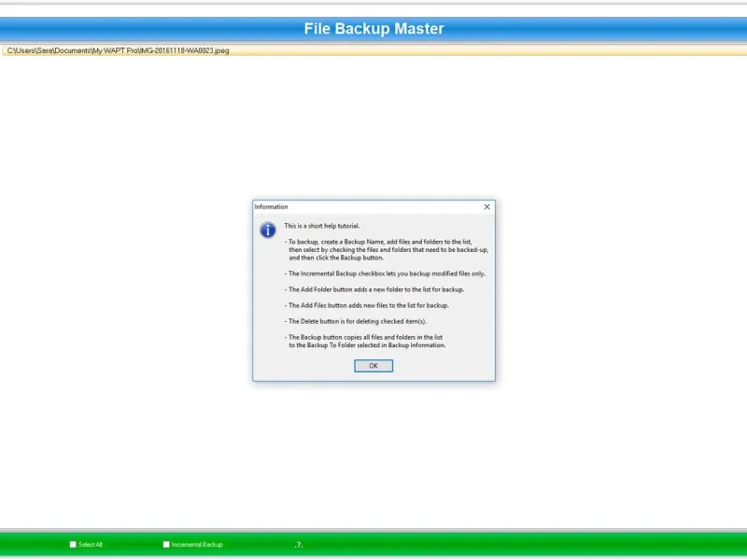Toggle the Incremental Backup checkbox
Image resolution: width=747 pixels, height=560 pixels.
click(166, 544)
